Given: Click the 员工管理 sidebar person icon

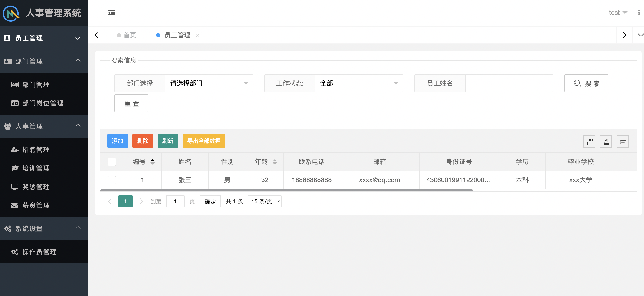Looking at the screenshot, I should pos(7,38).
